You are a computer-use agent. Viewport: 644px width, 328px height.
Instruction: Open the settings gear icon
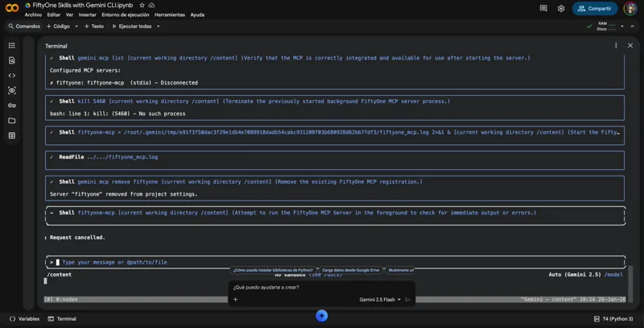click(x=561, y=9)
